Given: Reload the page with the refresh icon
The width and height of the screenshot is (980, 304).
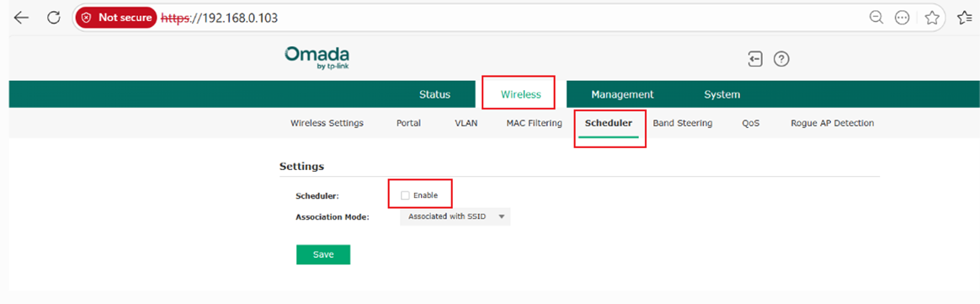Looking at the screenshot, I should (x=54, y=19).
